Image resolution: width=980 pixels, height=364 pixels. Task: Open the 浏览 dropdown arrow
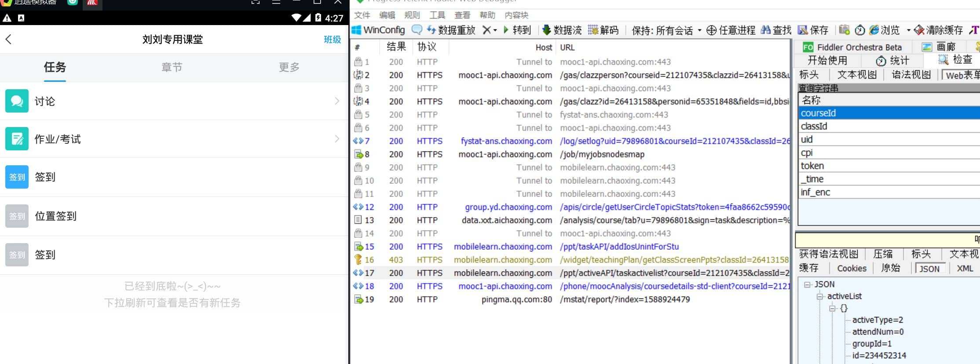pyautogui.click(x=908, y=30)
